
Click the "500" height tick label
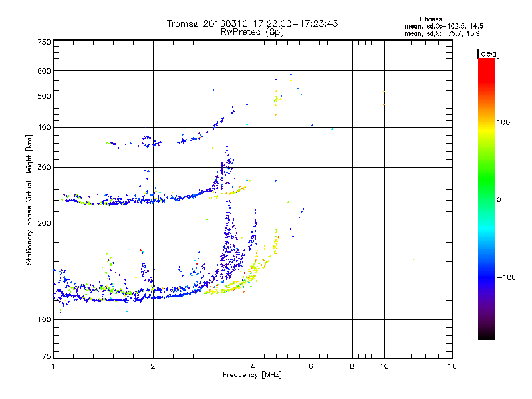[x=44, y=96]
